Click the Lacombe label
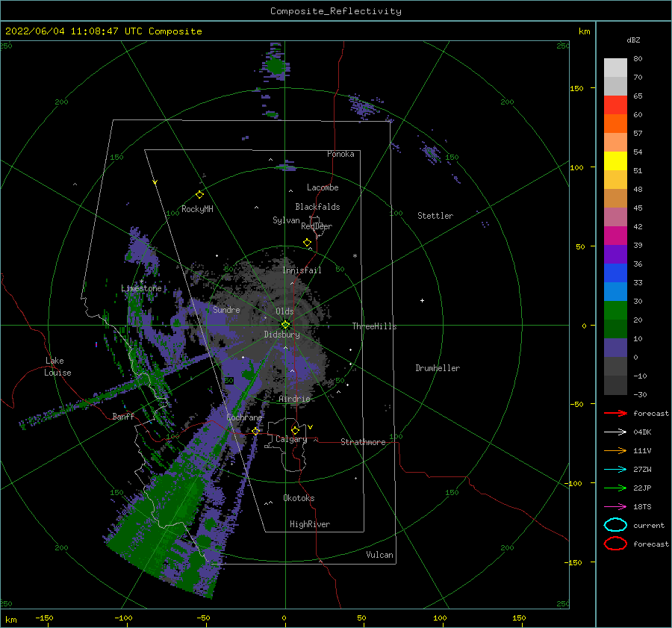The image size is (672, 628). click(x=323, y=187)
